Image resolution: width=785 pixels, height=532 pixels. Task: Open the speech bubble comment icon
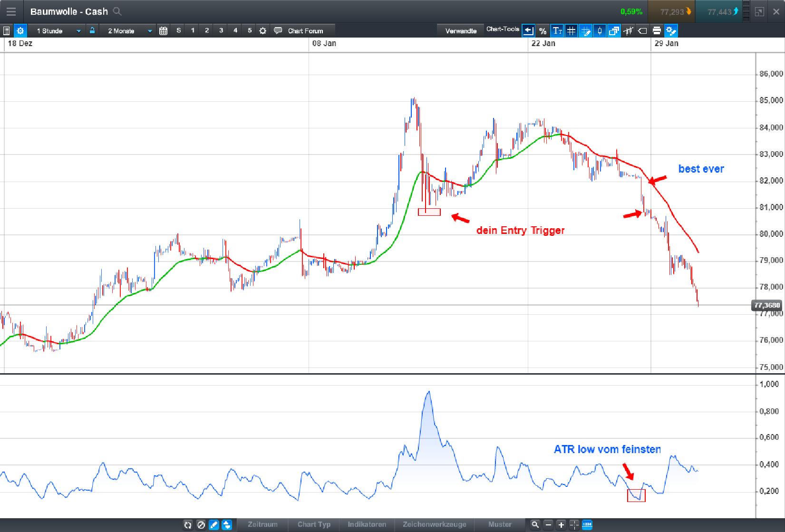(278, 30)
